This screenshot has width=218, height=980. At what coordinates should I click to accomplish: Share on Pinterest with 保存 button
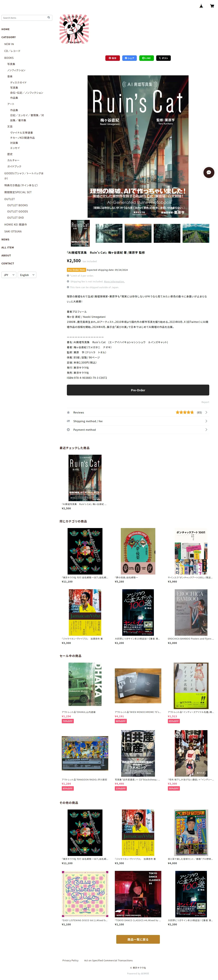113,58
